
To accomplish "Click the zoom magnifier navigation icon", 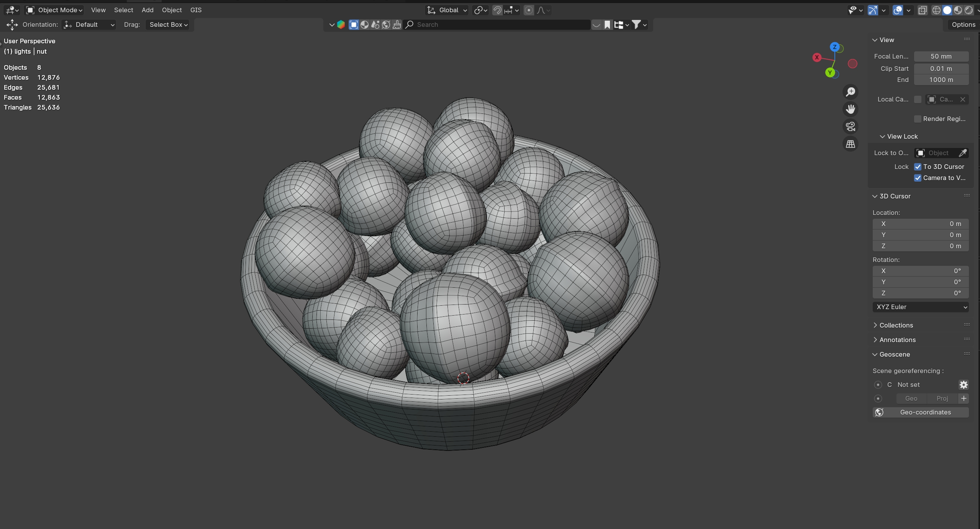I will (851, 92).
